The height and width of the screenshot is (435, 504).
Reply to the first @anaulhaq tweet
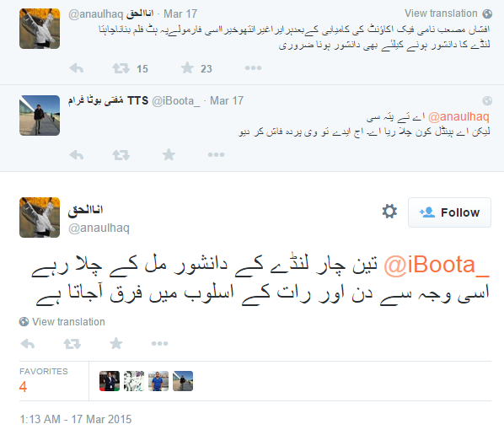point(77,68)
